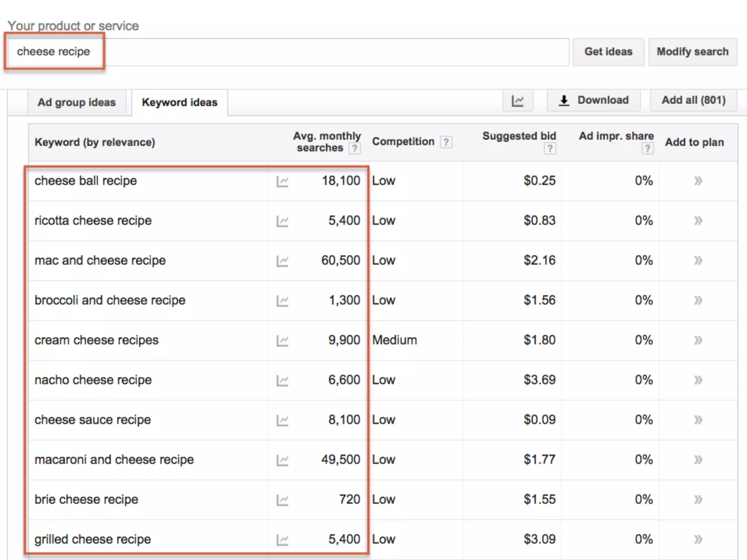Viewport: 747px width, 560px height.
Task: Show trend chart for mac and cheese recipe
Action: [282, 261]
